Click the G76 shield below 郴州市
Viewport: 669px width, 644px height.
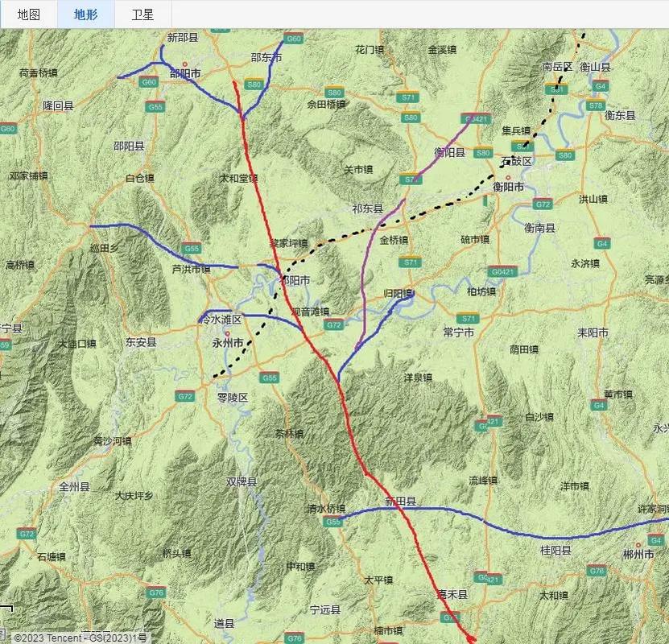click(x=597, y=571)
